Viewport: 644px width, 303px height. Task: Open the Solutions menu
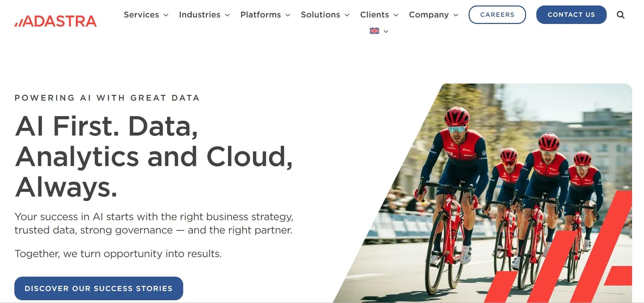(320, 15)
